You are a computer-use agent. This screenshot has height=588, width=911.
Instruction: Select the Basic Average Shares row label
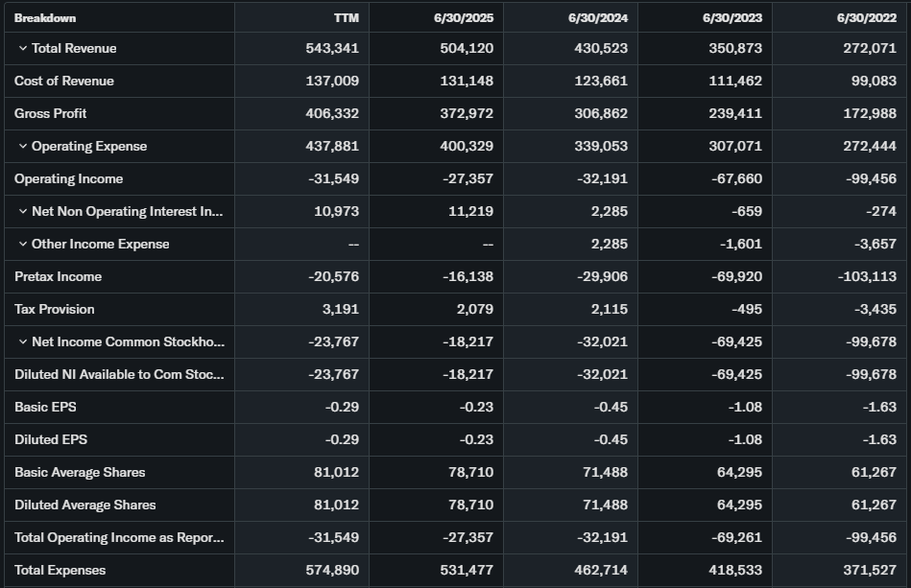coord(80,473)
